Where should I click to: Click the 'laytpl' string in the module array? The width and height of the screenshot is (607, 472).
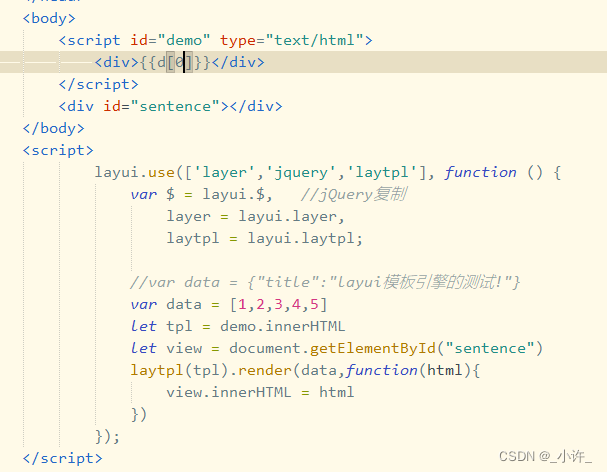tap(382, 173)
